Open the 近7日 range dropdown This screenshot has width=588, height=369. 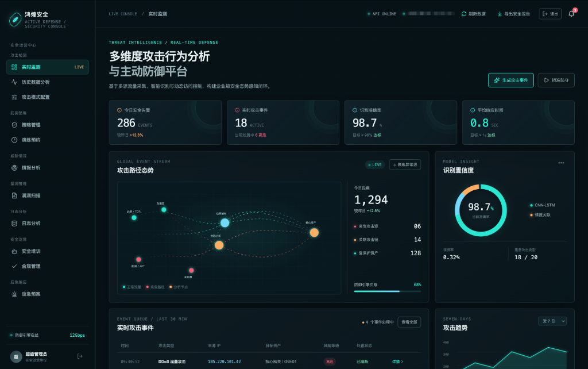[x=552, y=321]
